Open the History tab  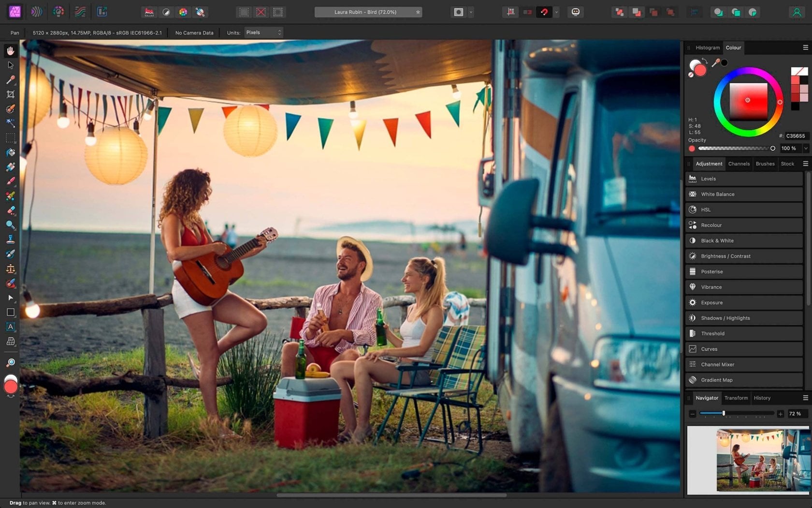pyautogui.click(x=762, y=398)
